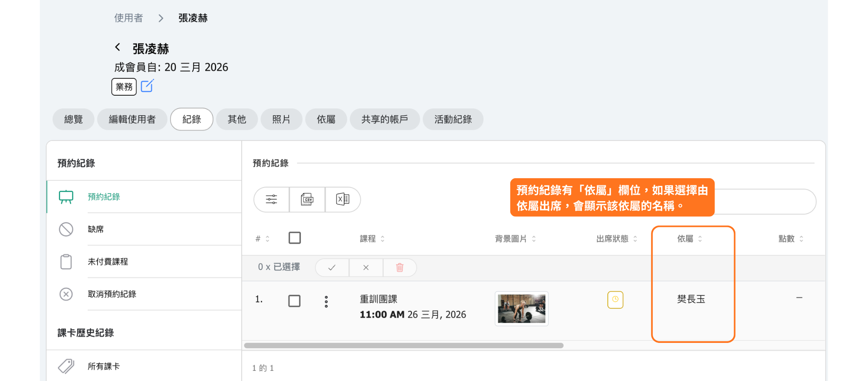Switch to the 總覽 tab
Screen dimensions: 868x381
click(x=73, y=119)
